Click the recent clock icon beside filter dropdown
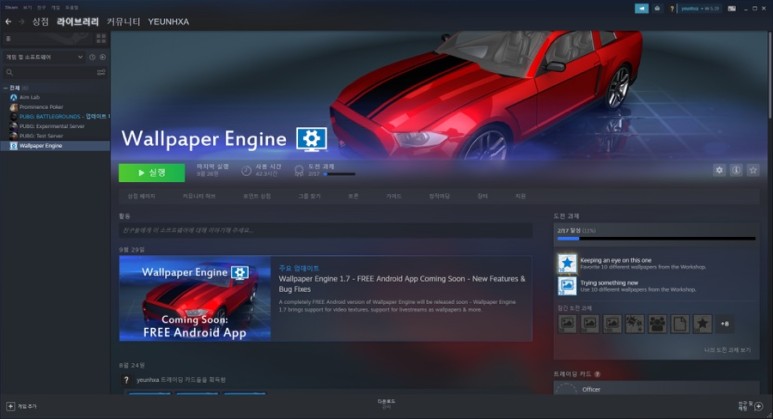 click(92, 57)
